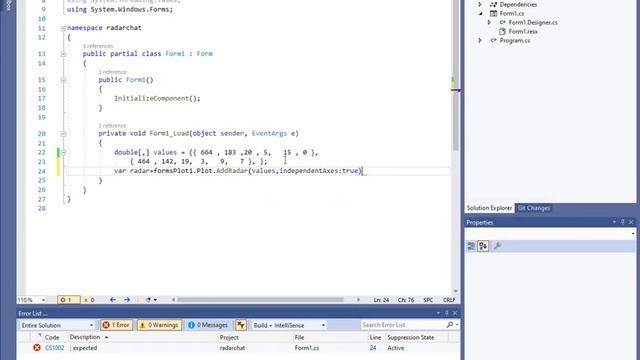This screenshot has height=360, width=640.
Task: Close the Error List panel
Action: [x=455, y=313]
